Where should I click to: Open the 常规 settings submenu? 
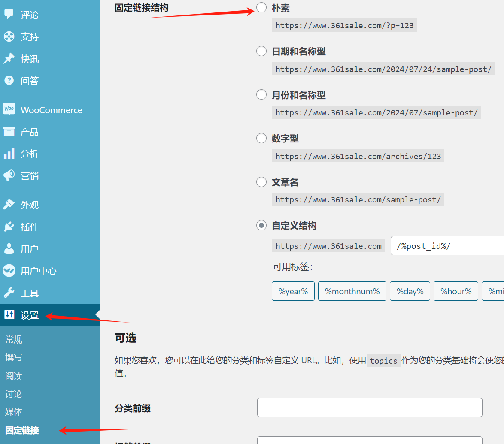coord(13,339)
